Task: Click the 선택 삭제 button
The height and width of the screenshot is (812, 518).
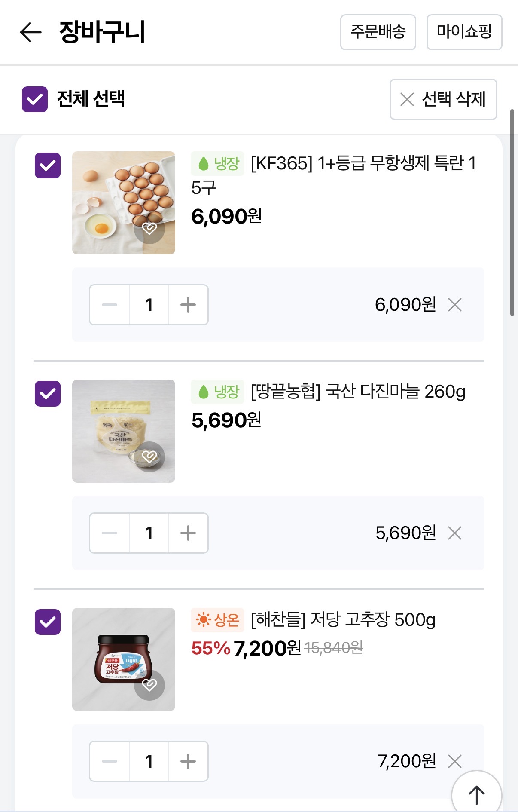Action: coord(443,99)
